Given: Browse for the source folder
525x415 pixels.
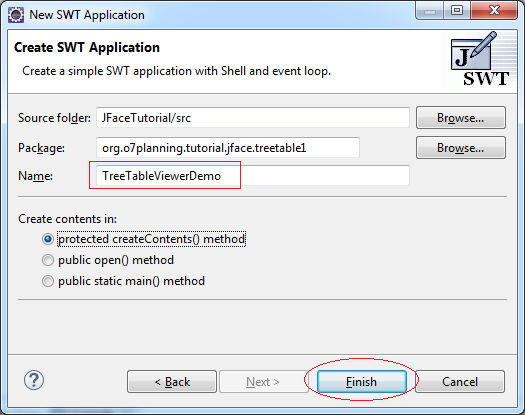Looking at the screenshot, I should pyautogui.click(x=461, y=118).
